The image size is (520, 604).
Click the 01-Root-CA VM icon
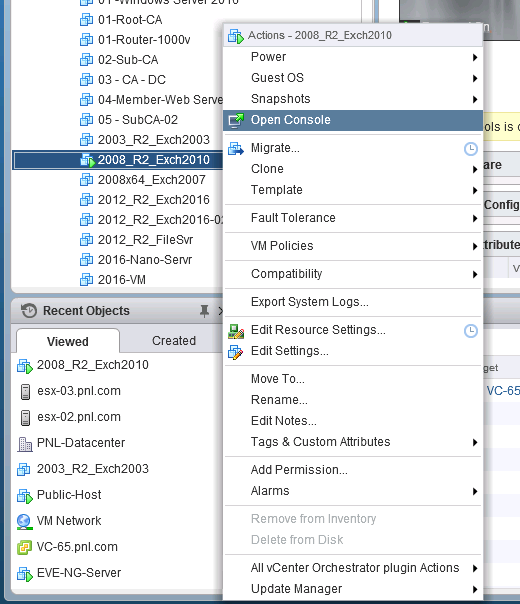tap(86, 20)
